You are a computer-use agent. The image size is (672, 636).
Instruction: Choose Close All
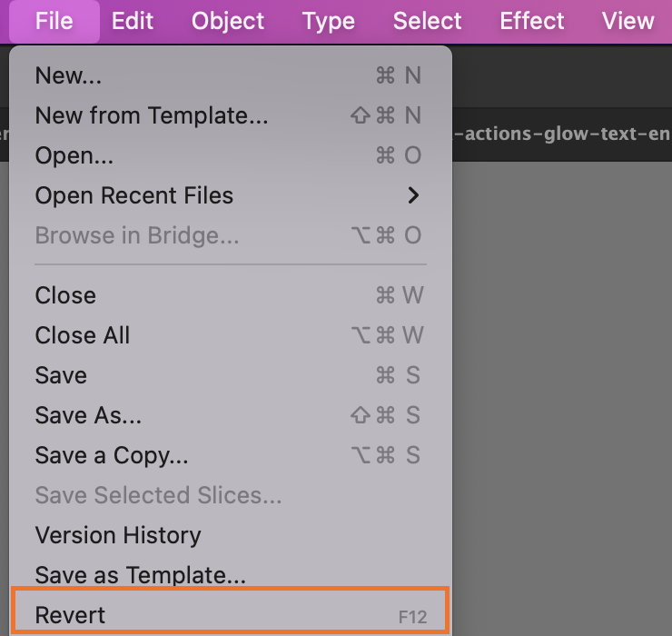coord(83,335)
